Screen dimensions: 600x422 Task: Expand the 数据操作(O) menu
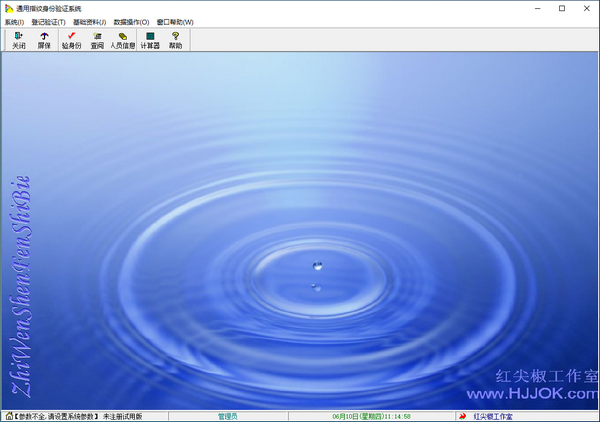131,22
